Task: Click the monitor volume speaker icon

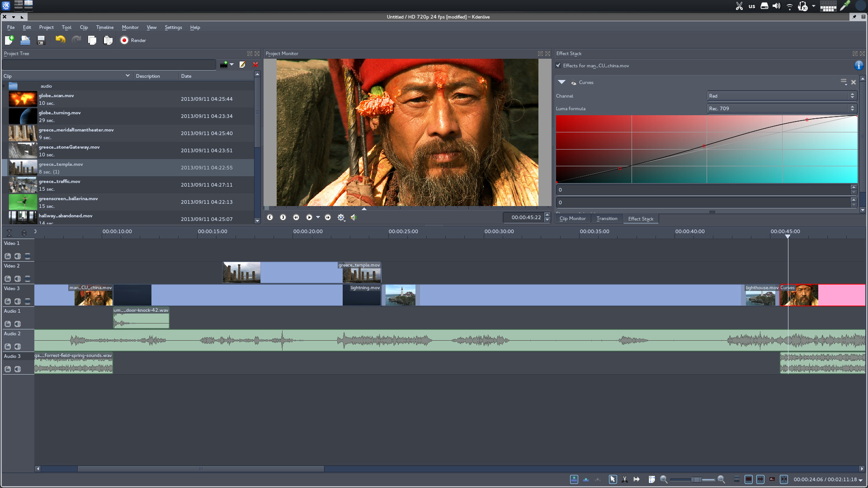Action: pos(354,217)
